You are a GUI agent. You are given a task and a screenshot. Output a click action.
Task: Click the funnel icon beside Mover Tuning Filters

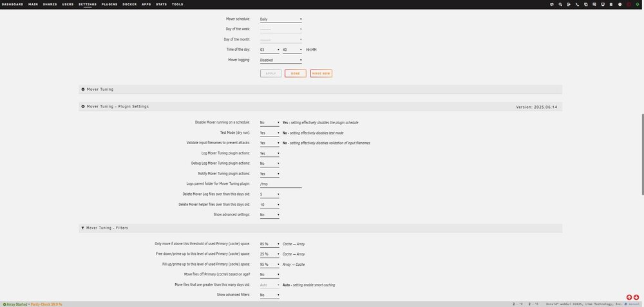[x=83, y=228]
